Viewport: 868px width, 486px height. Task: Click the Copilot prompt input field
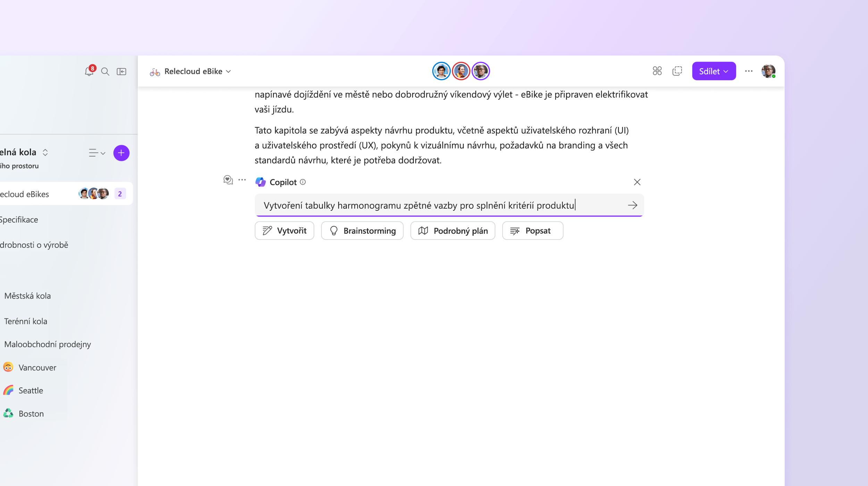(x=449, y=205)
